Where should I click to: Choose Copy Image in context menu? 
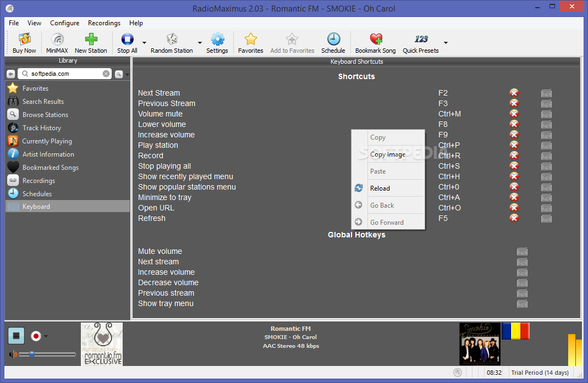388,154
